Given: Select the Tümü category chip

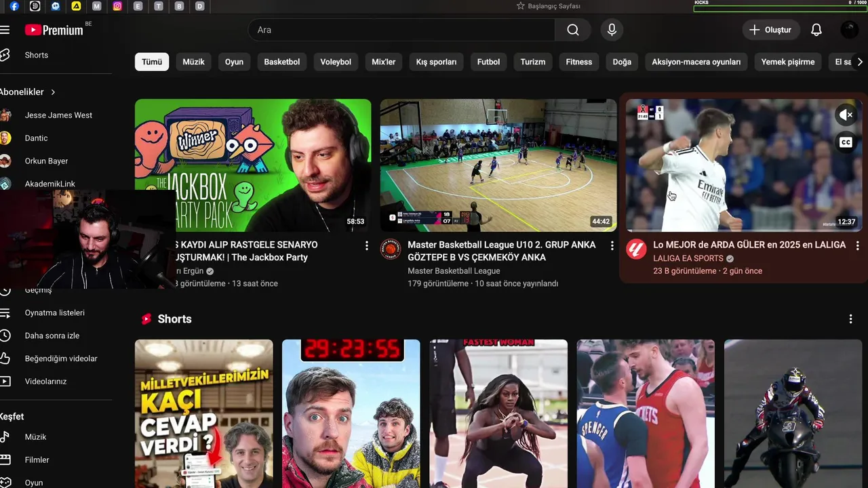Looking at the screenshot, I should coord(152,62).
